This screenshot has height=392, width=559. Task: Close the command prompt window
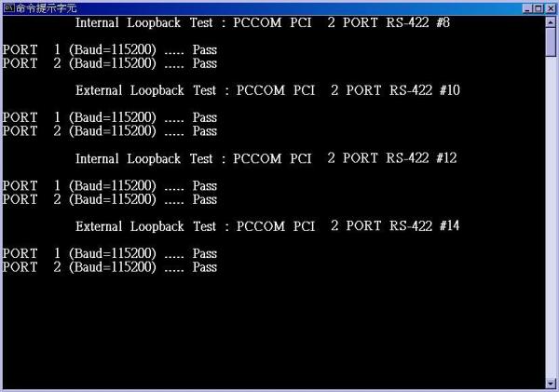(551, 8)
